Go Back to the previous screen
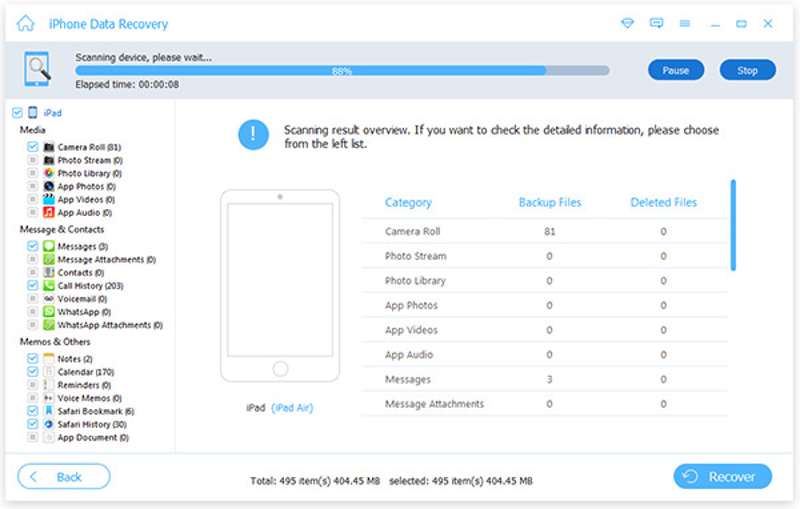800x509 pixels. click(64, 477)
